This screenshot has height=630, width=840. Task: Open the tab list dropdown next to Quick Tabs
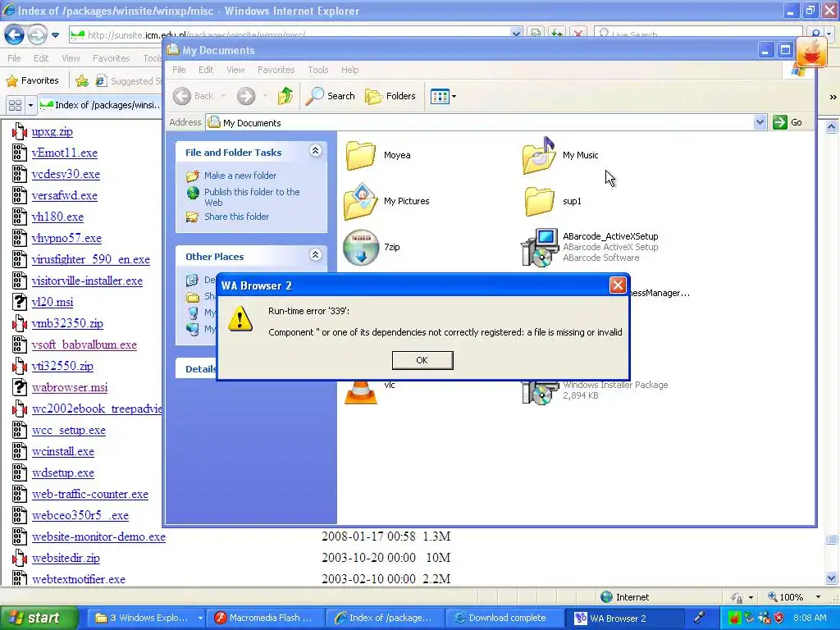coord(30,105)
